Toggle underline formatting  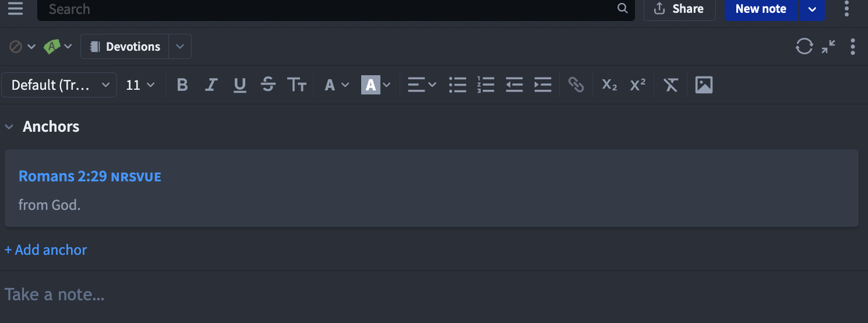pos(239,85)
